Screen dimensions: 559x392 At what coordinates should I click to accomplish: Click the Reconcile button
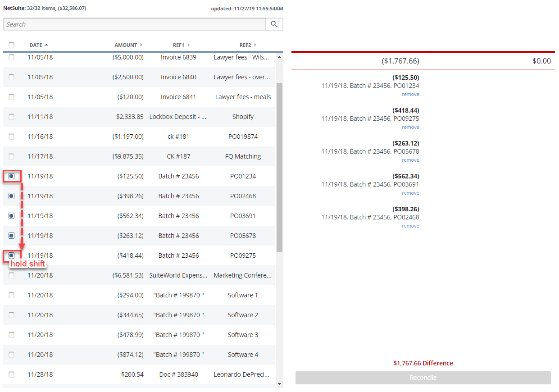point(423,378)
